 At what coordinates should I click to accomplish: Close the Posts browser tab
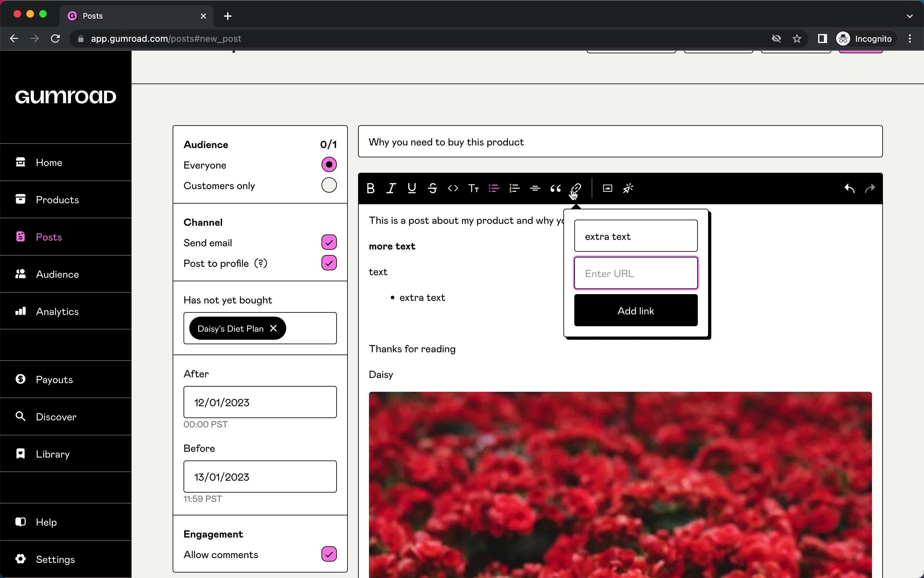(x=203, y=16)
